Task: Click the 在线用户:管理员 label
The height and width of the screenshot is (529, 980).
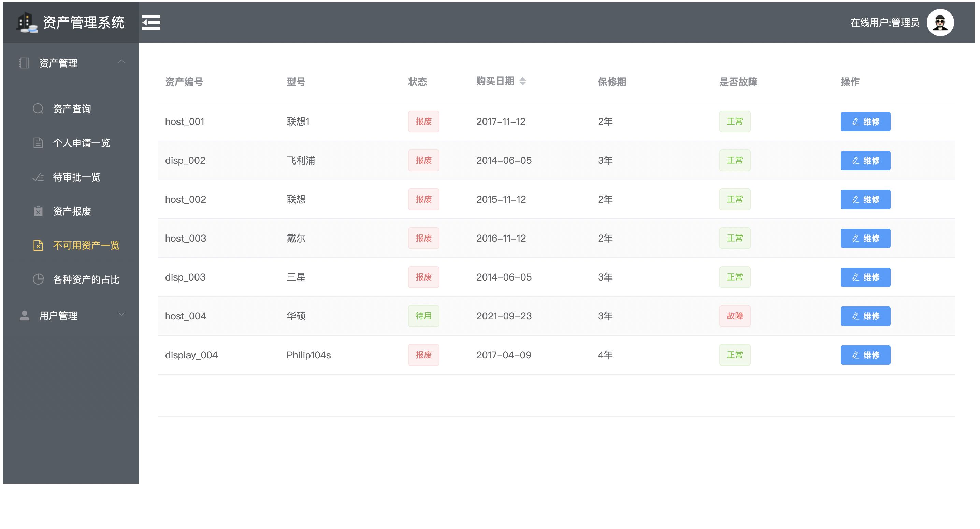Action: point(885,23)
